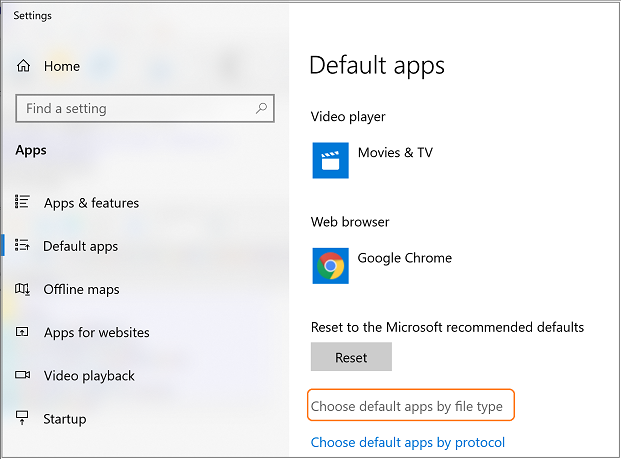621x459 pixels.
Task: Click the Home house icon
Action: click(x=23, y=66)
